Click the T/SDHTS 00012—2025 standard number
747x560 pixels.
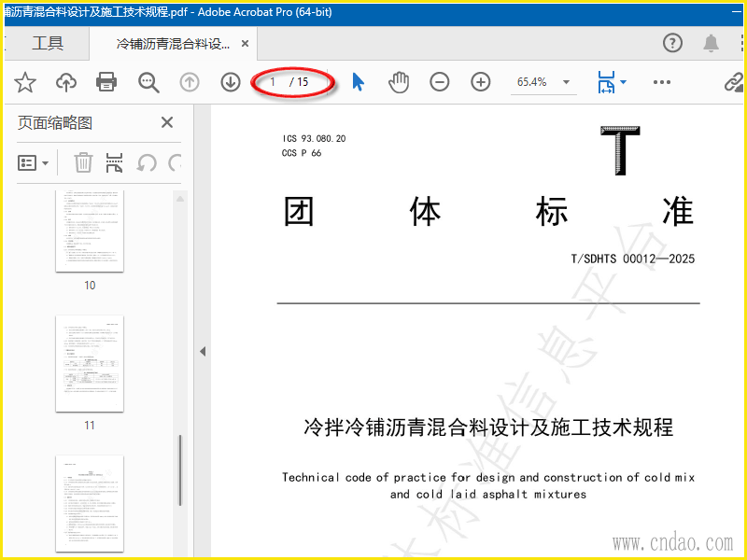tap(633, 259)
